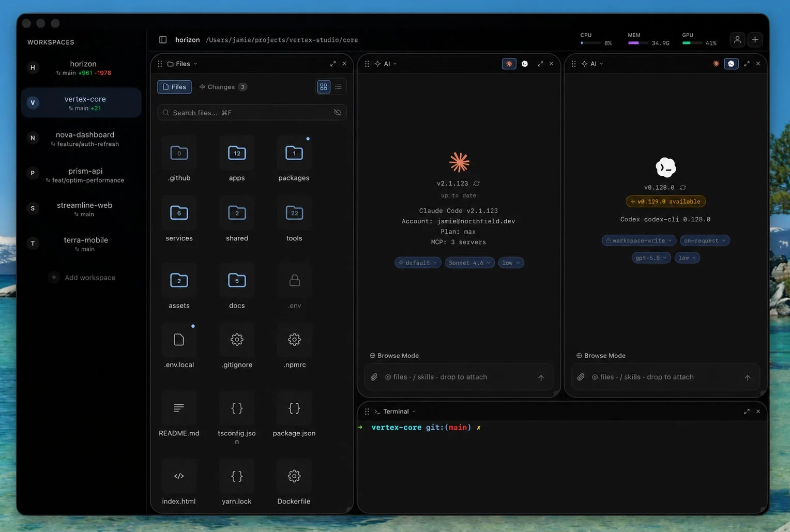Open the .npmrc file
Viewport: 790px width, 532px height.
pos(294,346)
